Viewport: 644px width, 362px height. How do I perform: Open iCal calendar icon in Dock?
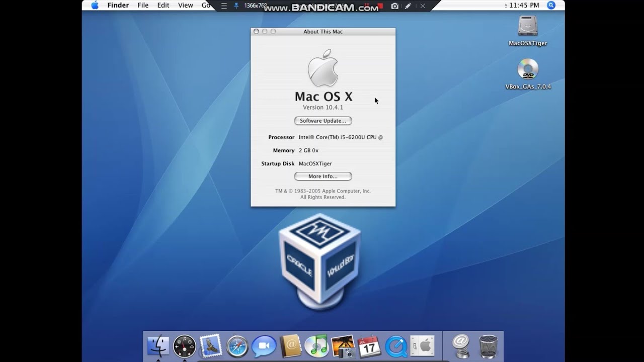[x=369, y=346]
